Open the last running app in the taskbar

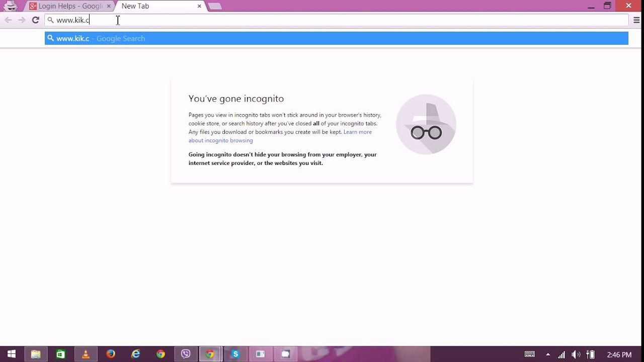(x=285, y=354)
